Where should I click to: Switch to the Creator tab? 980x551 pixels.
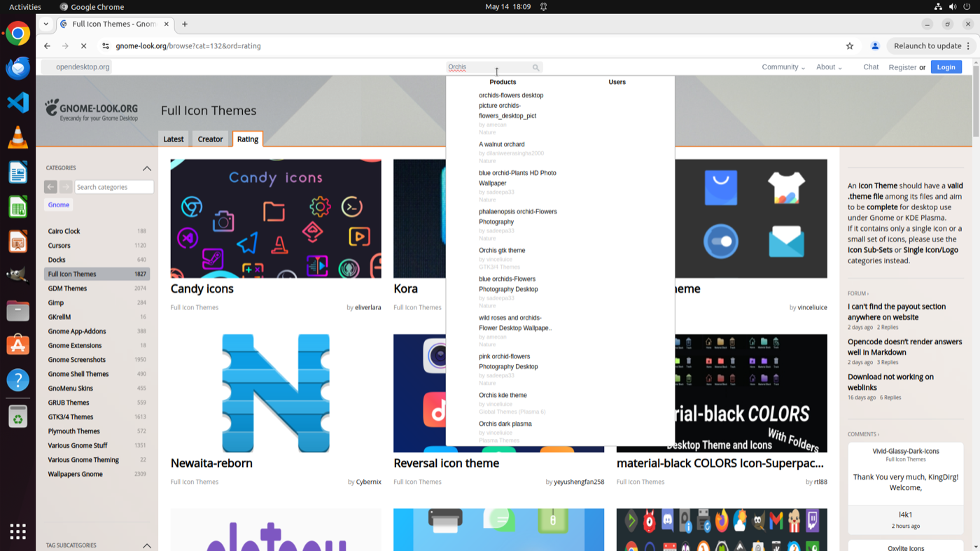210,139
